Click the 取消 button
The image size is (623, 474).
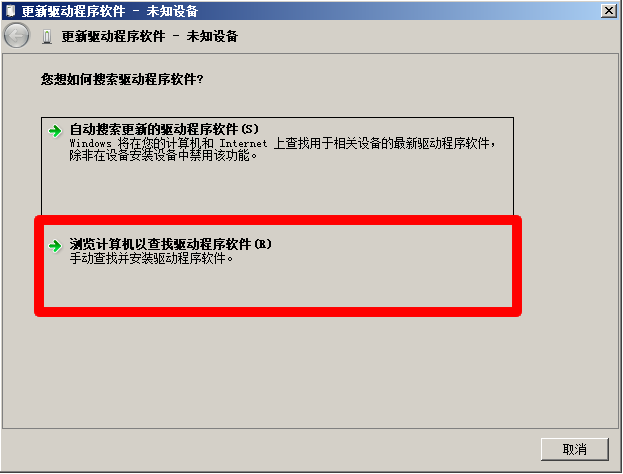575,449
